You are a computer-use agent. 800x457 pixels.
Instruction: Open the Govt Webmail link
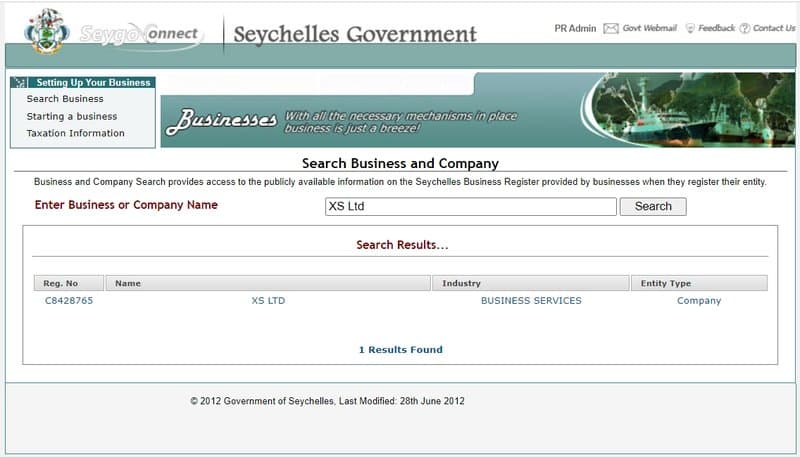click(x=650, y=29)
